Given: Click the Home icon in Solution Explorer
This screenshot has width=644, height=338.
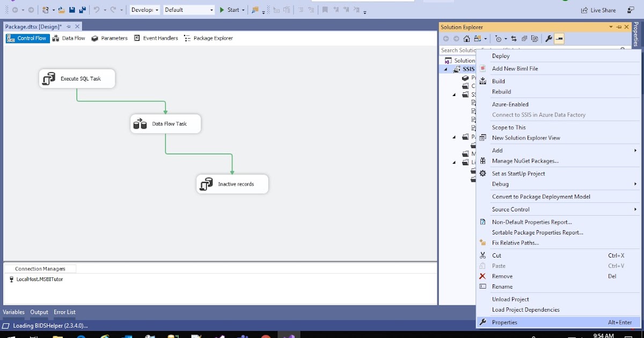Looking at the screenshot, I should pos(466,39).
